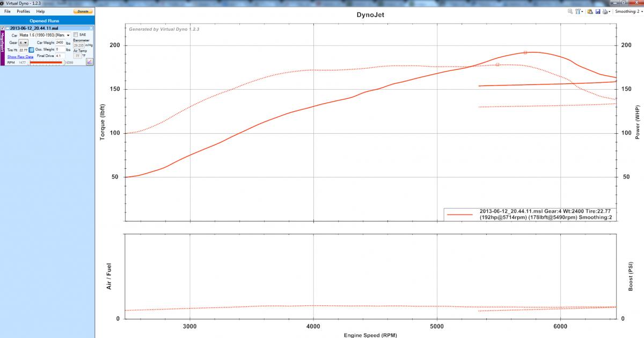Close the 2013-06-12_20.44.11.msl run panel

[x=91, y=28]
